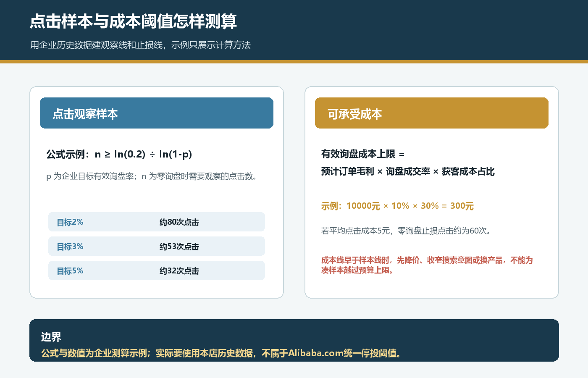Click the 目标2% label

(x=70, y=222)
